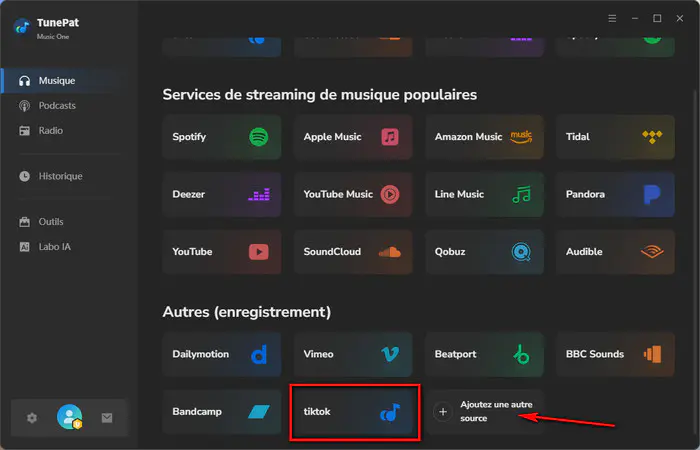Image resolution: width=700 pixels, height=450 pixels.
Task: Click the "Autres (enregistrement)" heading
Action: pyautogui.click(x=246, y=312)
